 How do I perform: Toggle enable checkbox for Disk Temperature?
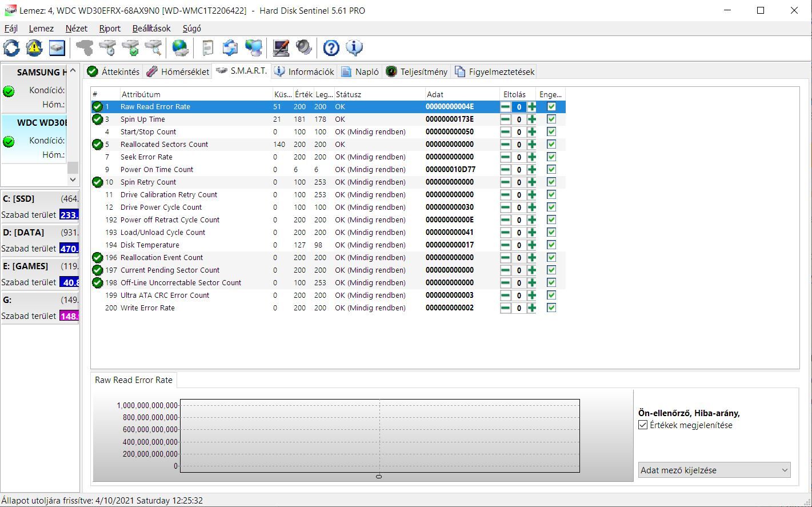click(551, 245)
